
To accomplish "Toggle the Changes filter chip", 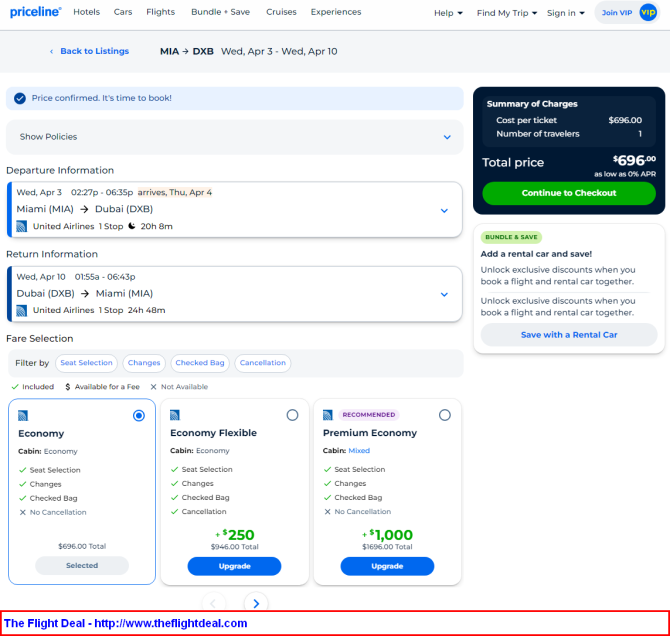I will [x=144, y=363].
